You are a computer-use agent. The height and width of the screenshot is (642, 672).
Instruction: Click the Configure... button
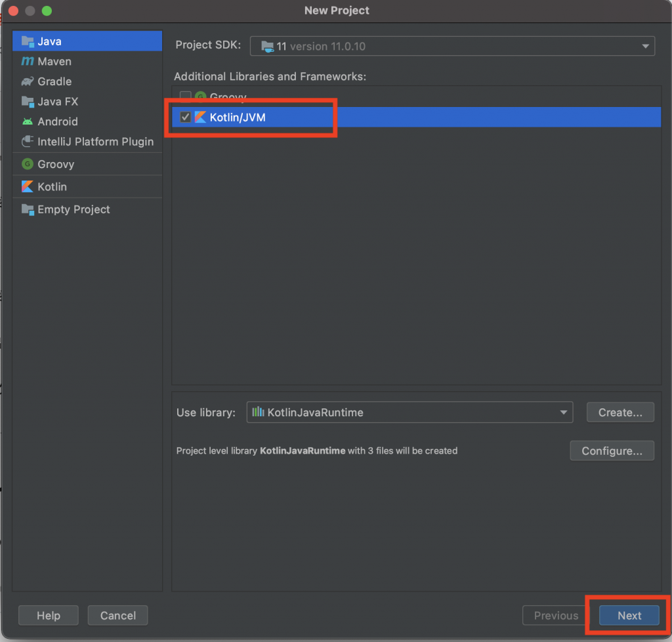click(612, 451)
